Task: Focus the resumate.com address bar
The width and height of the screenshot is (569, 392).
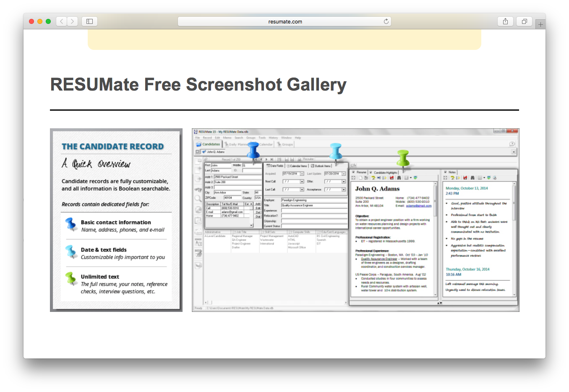Action: (x=284, y=21)
